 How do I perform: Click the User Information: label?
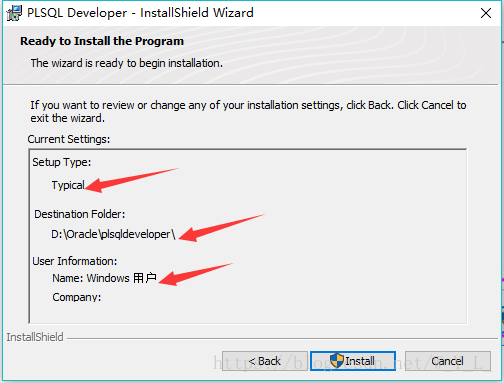(75, 261)
